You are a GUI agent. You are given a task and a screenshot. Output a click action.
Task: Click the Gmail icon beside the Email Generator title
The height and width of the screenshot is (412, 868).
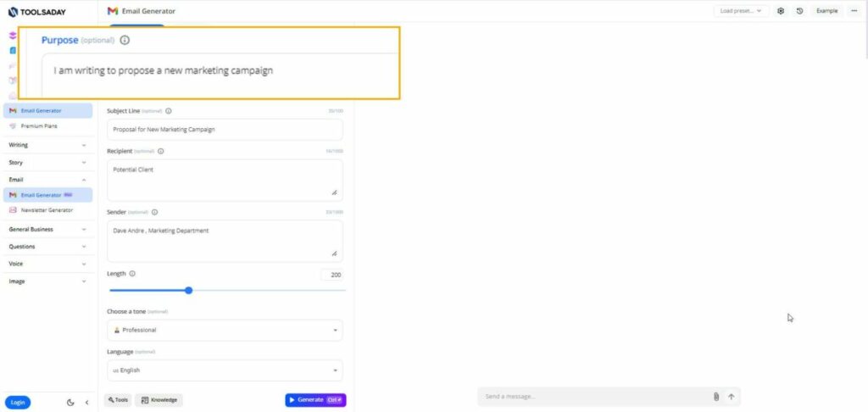[x=113, y=11]
